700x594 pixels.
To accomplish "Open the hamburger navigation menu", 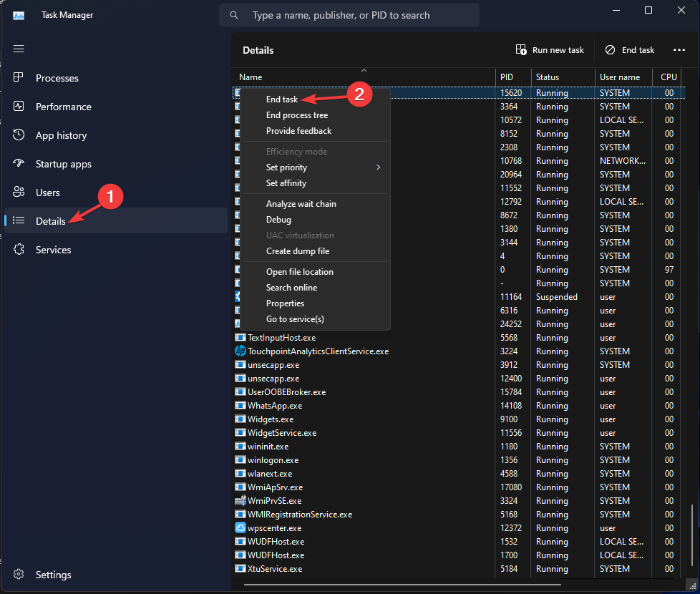I will coord(19,49).
